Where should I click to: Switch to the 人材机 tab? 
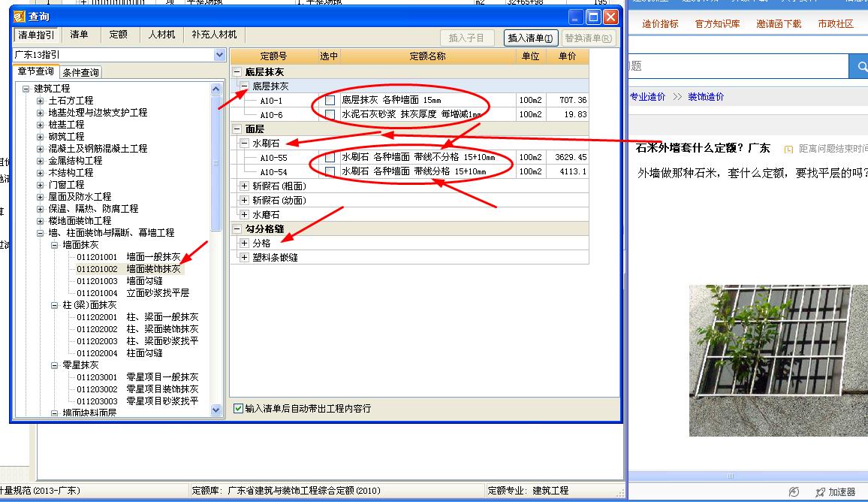tap(161, 35)
